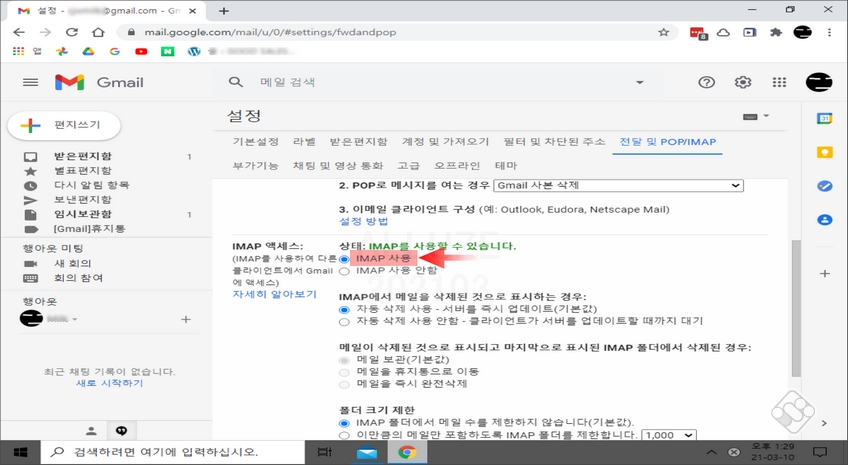Switch to 계정 및 가져오기 tab
Viewport: 848px width, 465px height.
coord(445,142)
